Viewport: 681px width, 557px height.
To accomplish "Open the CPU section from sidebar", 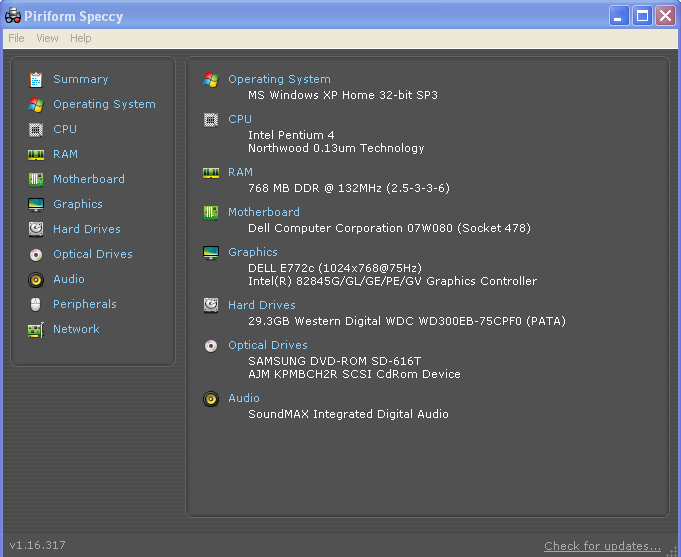I will tap(65, 129).
